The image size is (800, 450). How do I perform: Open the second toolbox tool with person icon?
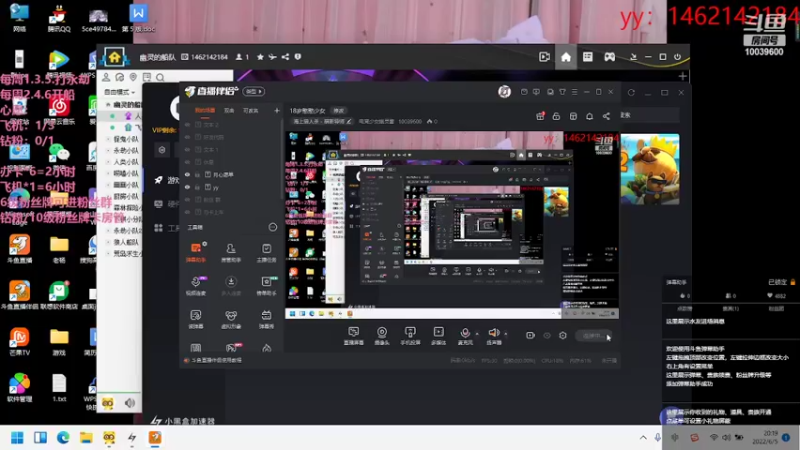coord(231,252)
